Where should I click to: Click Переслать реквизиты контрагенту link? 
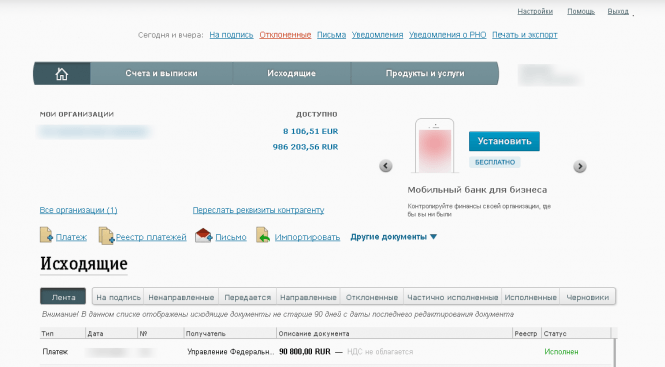point(258,210)
